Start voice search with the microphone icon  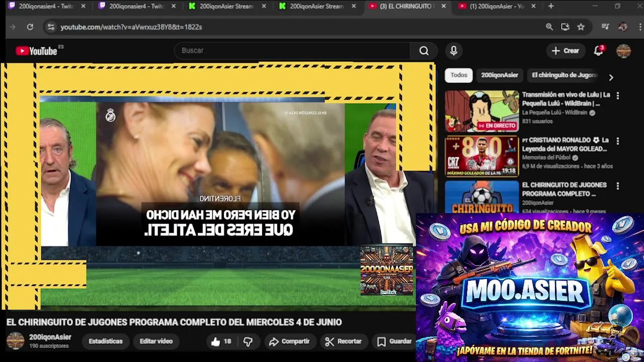click(454, 51)
